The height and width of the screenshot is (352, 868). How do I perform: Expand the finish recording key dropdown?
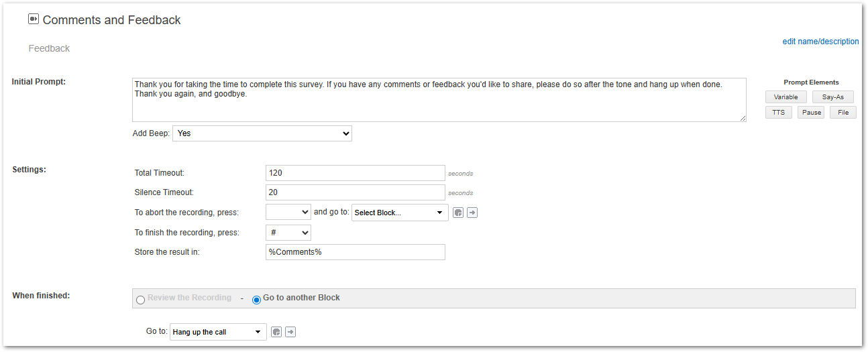click(288, 233)
